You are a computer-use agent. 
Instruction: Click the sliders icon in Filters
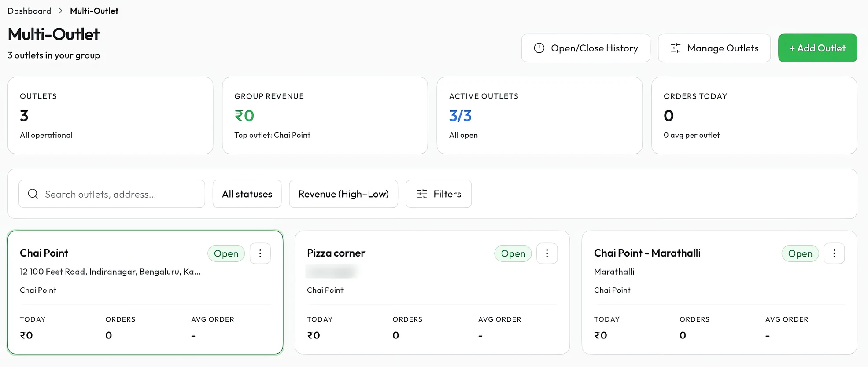click(x=422, y=194)
